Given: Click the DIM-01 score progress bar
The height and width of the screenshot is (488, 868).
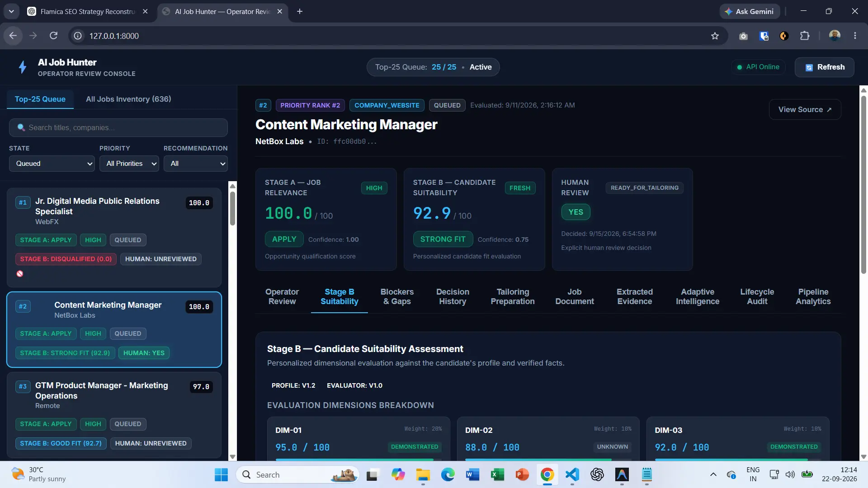Looking at the screenshot, I should (359, 460).
